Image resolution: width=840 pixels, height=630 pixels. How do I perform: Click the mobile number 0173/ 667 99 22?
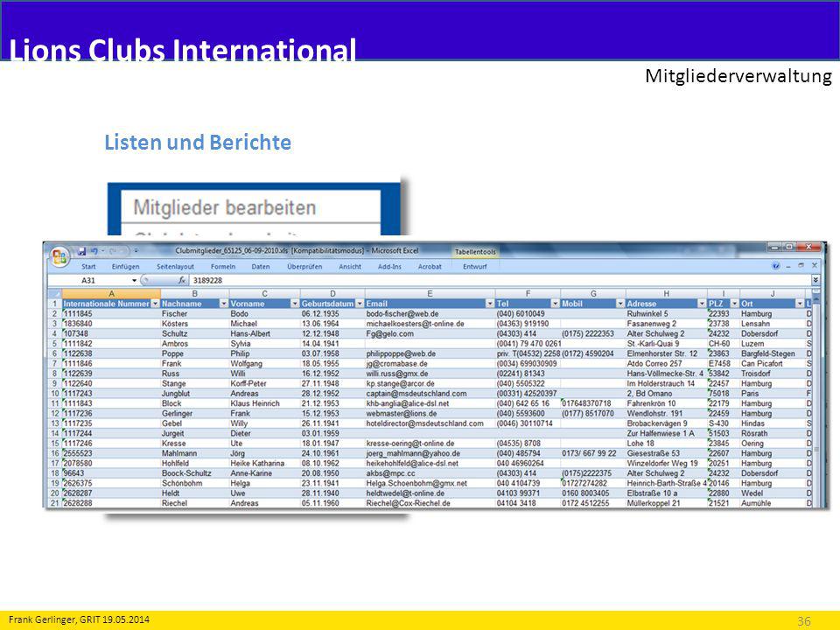pos(589,453)
